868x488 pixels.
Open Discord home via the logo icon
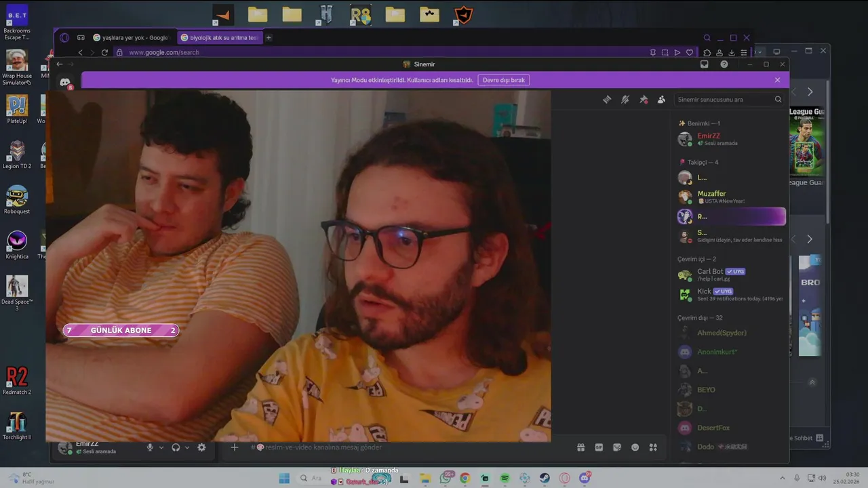(65, 82)
